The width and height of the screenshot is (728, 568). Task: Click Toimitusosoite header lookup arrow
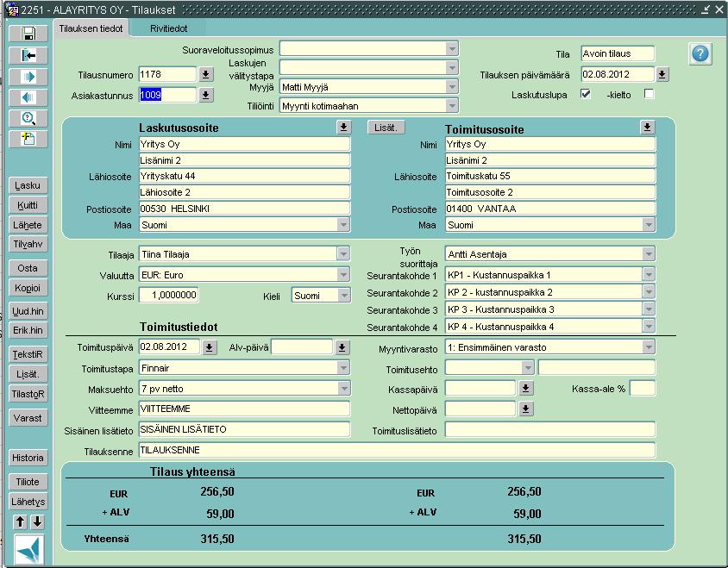pyautogui.click(x=647, y=128)
